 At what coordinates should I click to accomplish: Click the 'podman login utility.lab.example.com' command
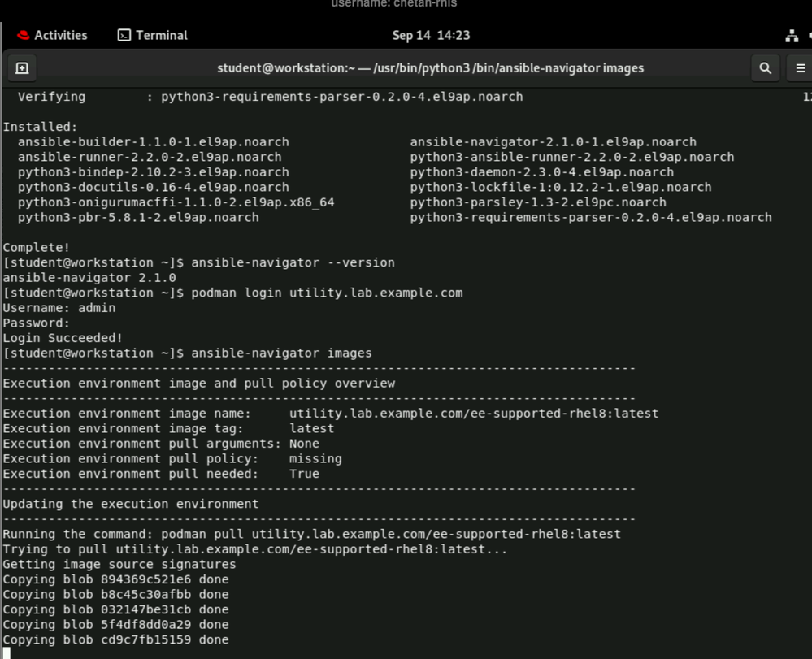pos(327,293)
